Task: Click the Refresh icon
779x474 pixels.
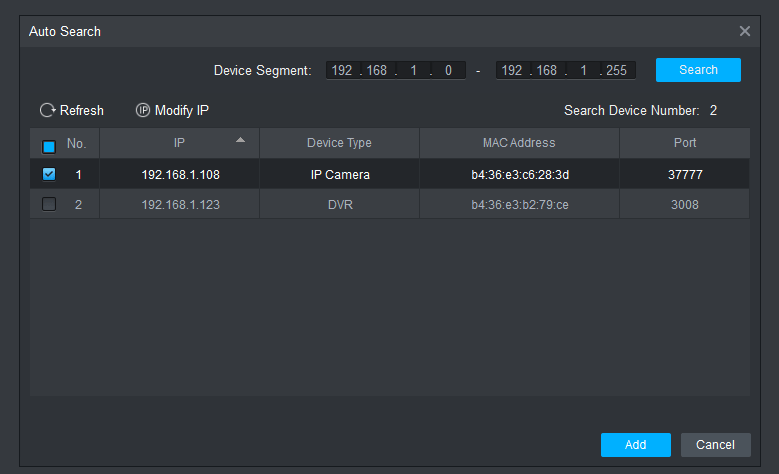Action: pyautogui.click(x=47, y=111)
